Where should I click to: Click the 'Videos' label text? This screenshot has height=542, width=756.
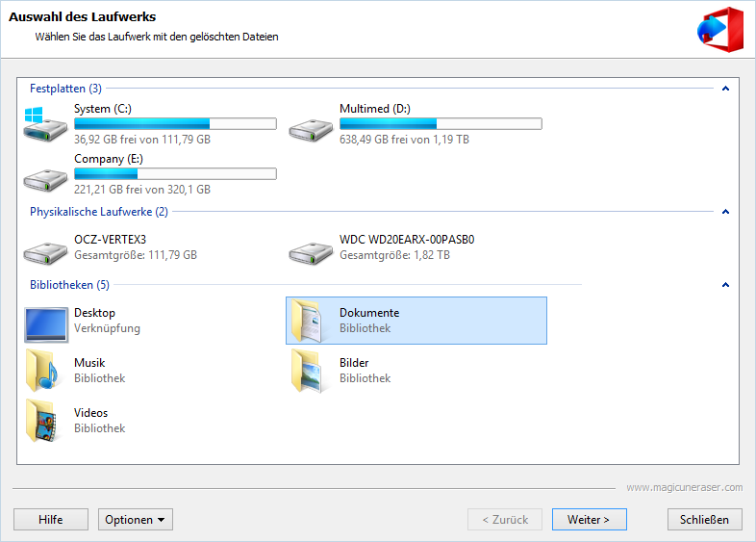pyautogui.click(x=90, y=413)
